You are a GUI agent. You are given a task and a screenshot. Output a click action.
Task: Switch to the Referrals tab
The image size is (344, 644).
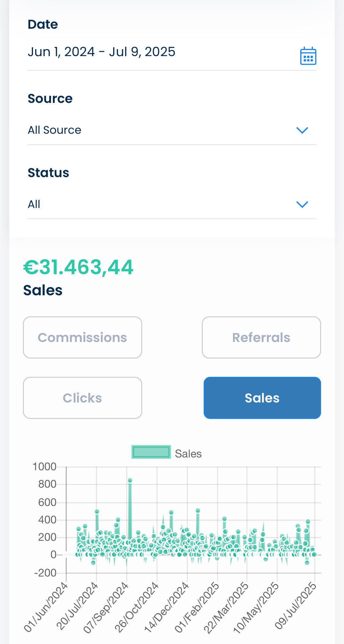click(x=261, y=337)
